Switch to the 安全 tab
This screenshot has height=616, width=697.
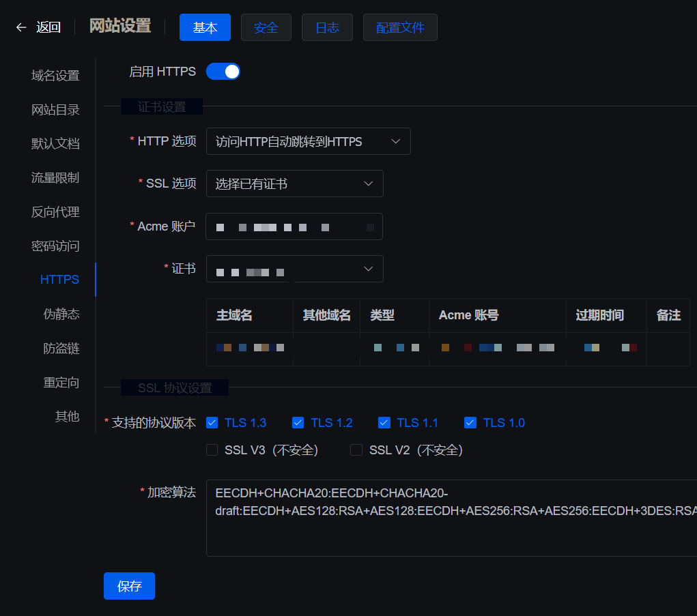266,27
